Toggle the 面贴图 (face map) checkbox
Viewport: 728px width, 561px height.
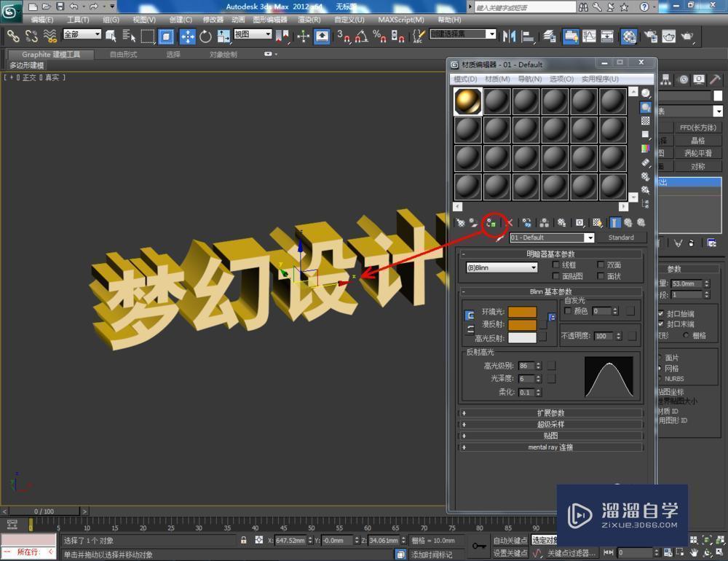click(555, 276)
